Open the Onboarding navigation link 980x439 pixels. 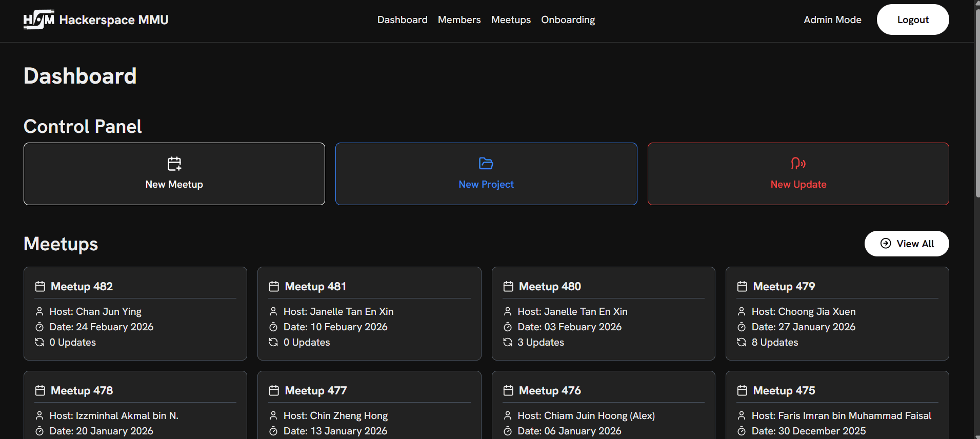tap(568, 19)
